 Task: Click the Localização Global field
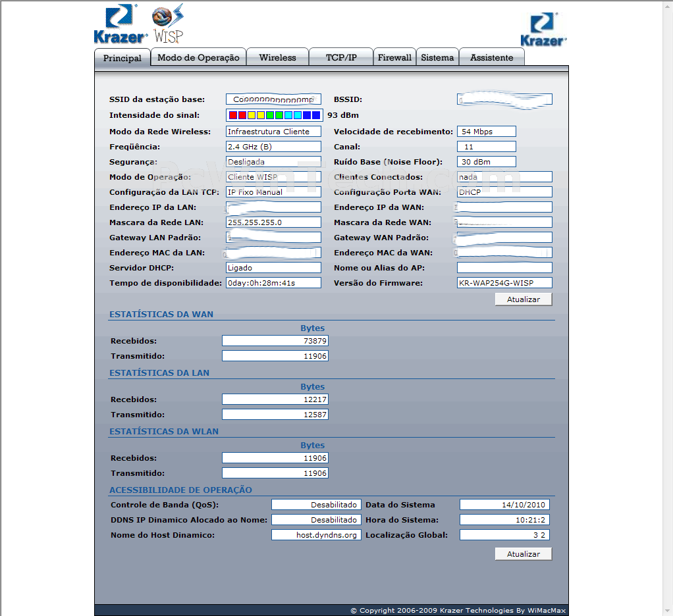pos(504,535)
